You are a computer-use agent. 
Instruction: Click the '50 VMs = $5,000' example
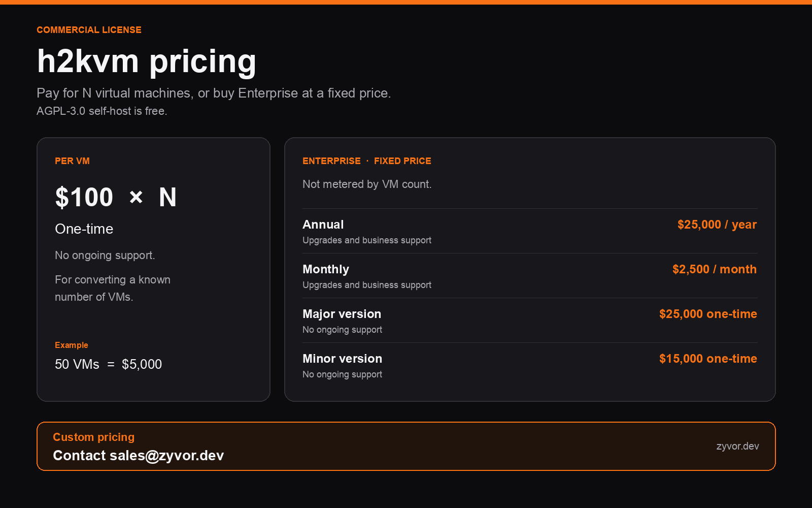(x=108, y=364)
